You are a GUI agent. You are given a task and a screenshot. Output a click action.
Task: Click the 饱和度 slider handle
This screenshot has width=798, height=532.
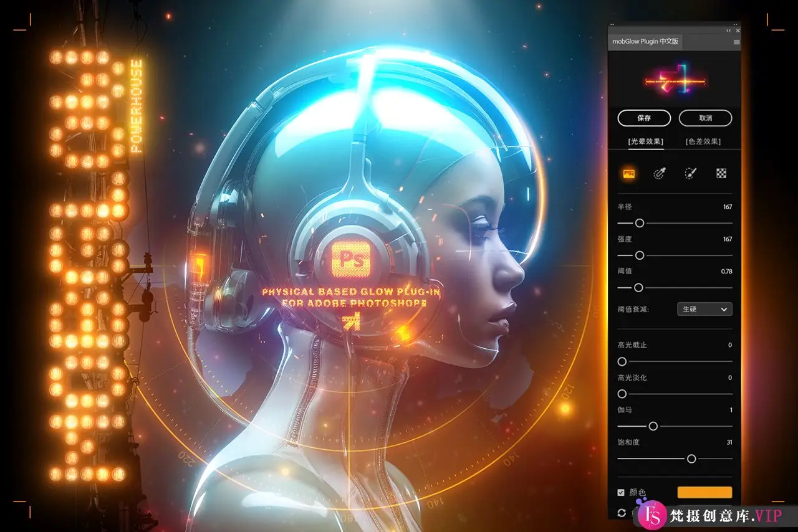click(x=691, y=458)
